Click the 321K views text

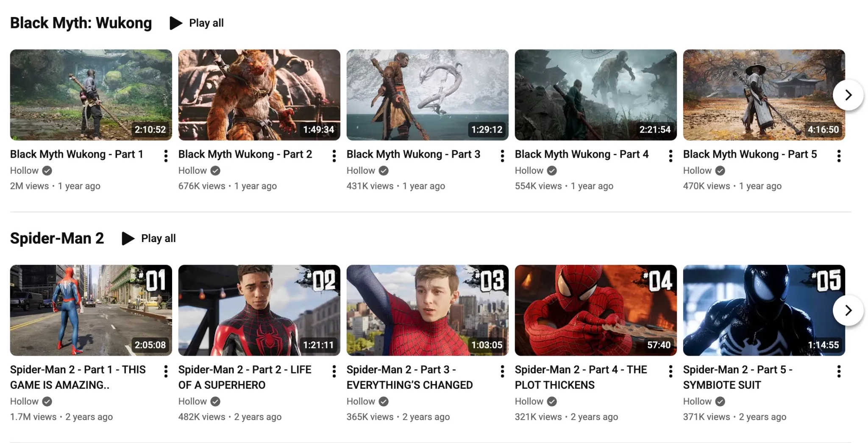coord(538,417)
